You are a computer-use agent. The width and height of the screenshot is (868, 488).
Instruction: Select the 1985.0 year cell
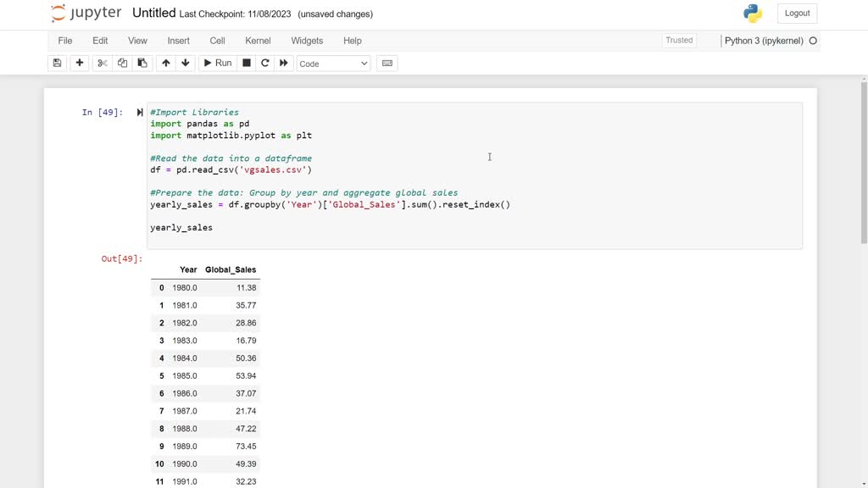[184, 375]
